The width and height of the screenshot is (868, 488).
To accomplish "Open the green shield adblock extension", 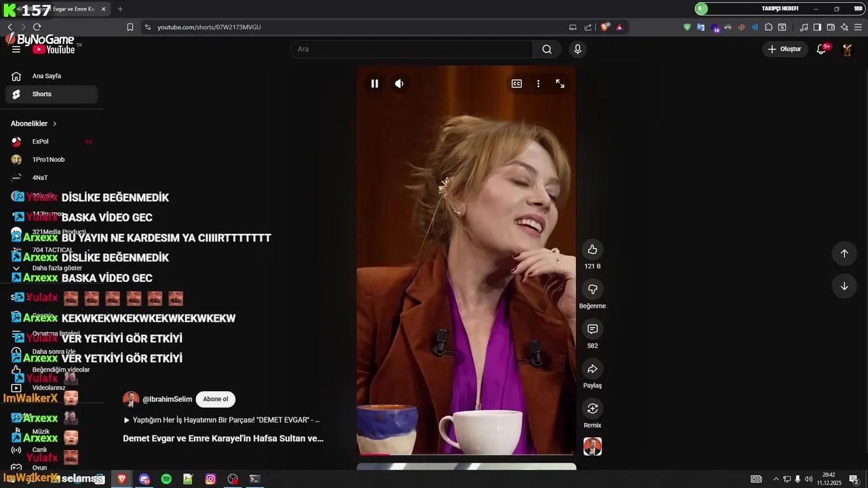I will point(687,27).
